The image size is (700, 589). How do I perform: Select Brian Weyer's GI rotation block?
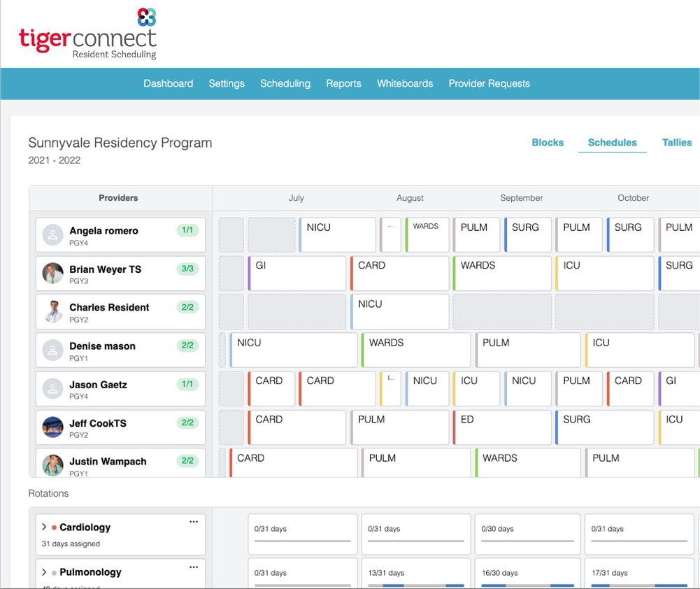tap(297, 274)
